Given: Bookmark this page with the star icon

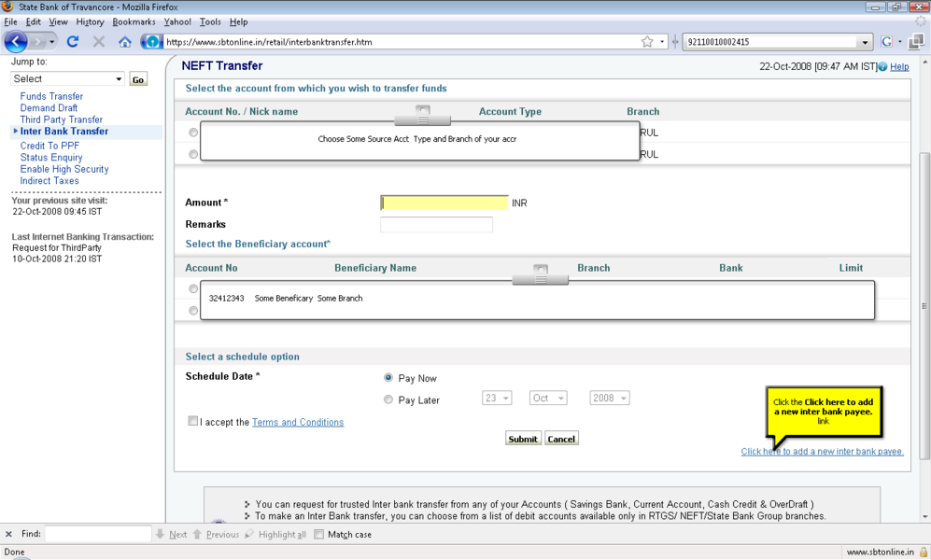Looking at the screenshot, I should pos(647,42).
